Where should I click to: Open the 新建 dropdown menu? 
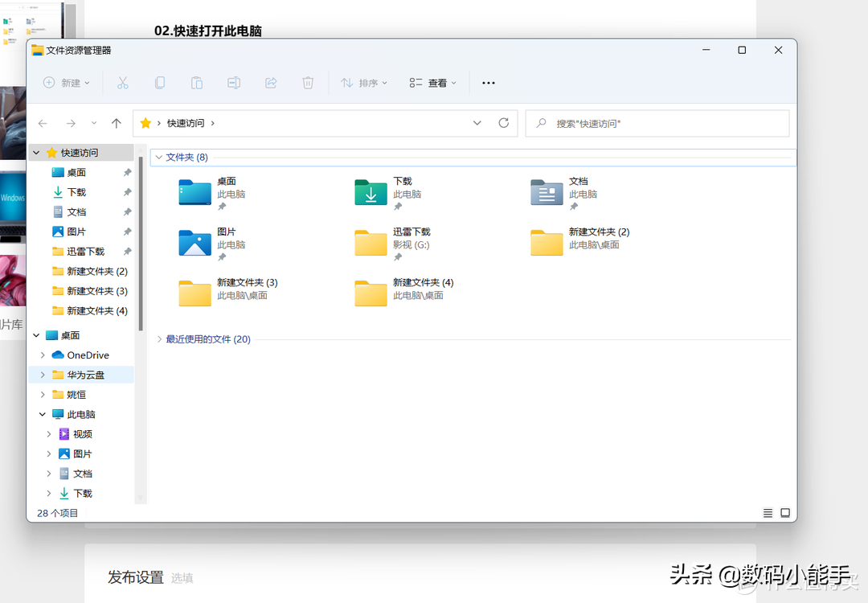coord(67,83)
